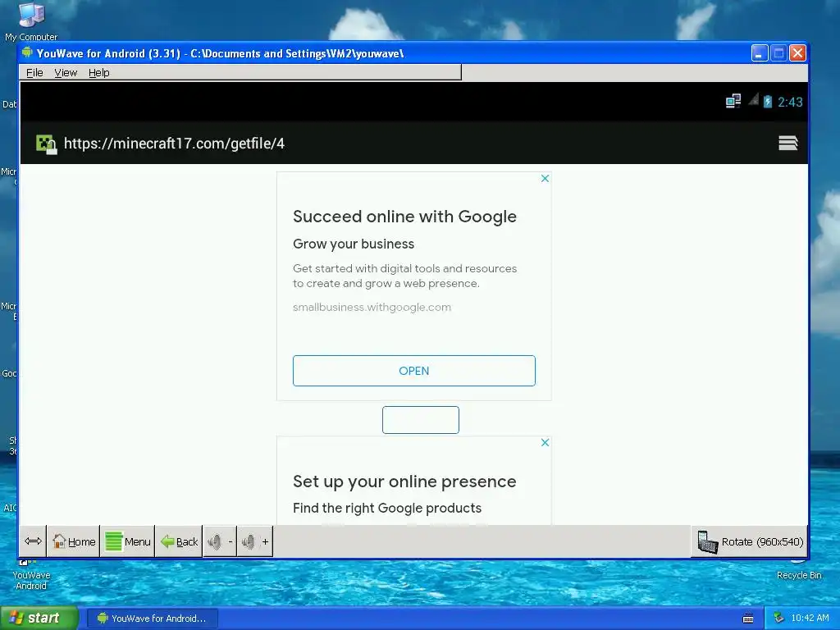Click the Recycle Bin desktop label
The height and width of the screenshot is (630, 840).
(799, 575)
